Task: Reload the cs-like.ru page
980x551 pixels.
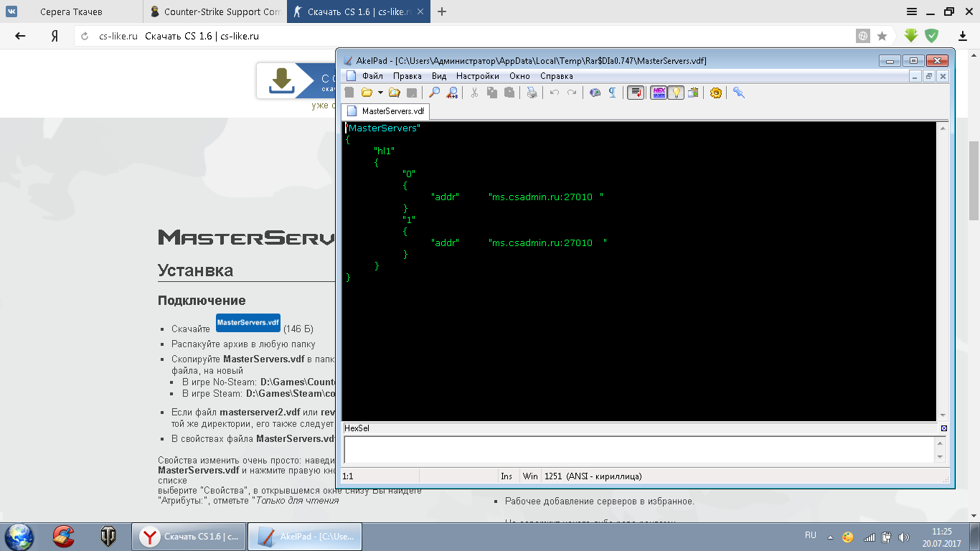Action: 85,36
